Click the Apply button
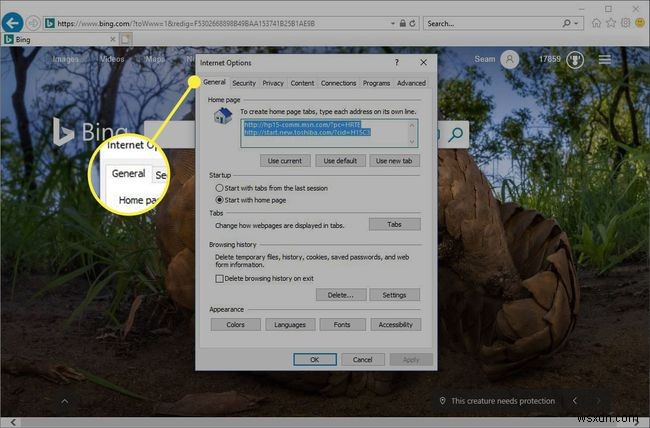 (x=411, y=360)
